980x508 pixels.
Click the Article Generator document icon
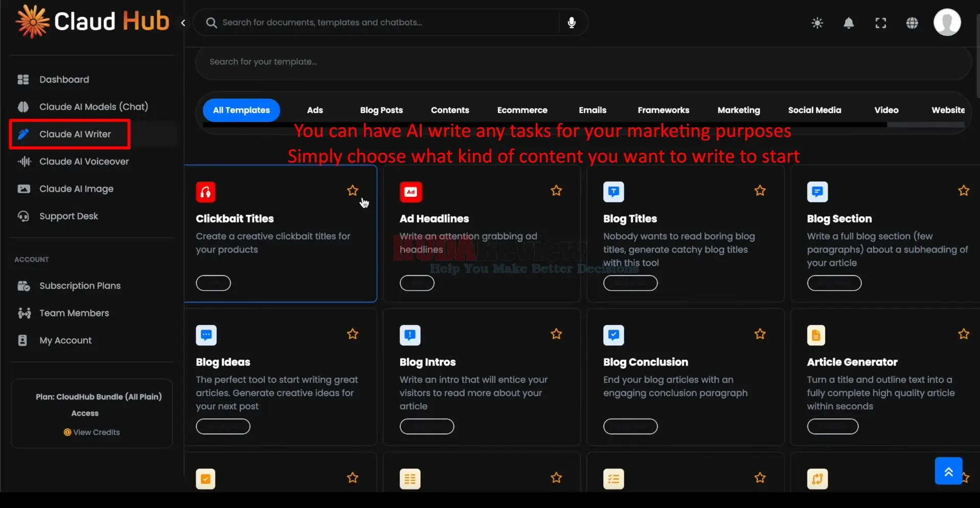click(816, 335)
